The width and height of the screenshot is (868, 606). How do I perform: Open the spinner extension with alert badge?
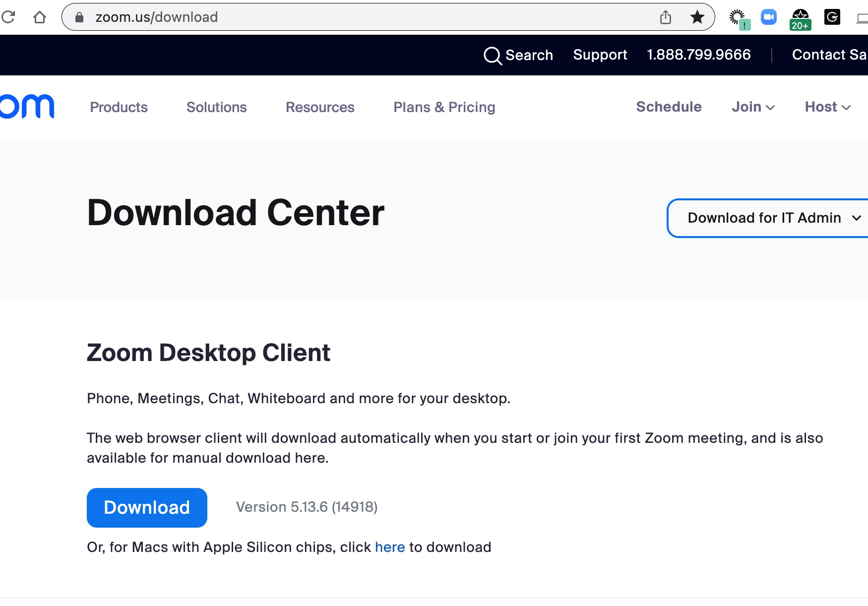[x=740, y=19]
